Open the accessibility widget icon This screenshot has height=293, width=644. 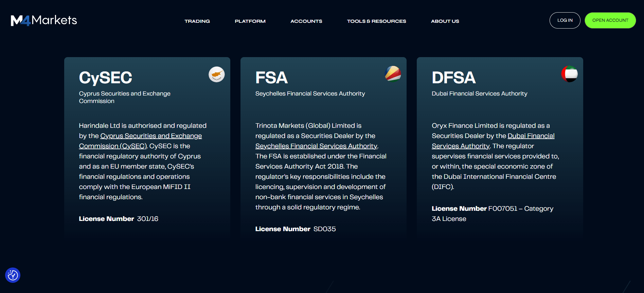click(13, 275)
